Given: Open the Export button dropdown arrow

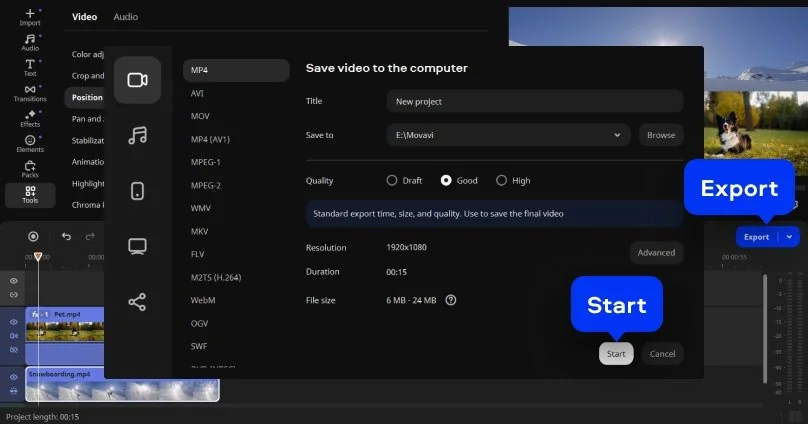Looking at the screenshot, I should [x=790, y=237].
